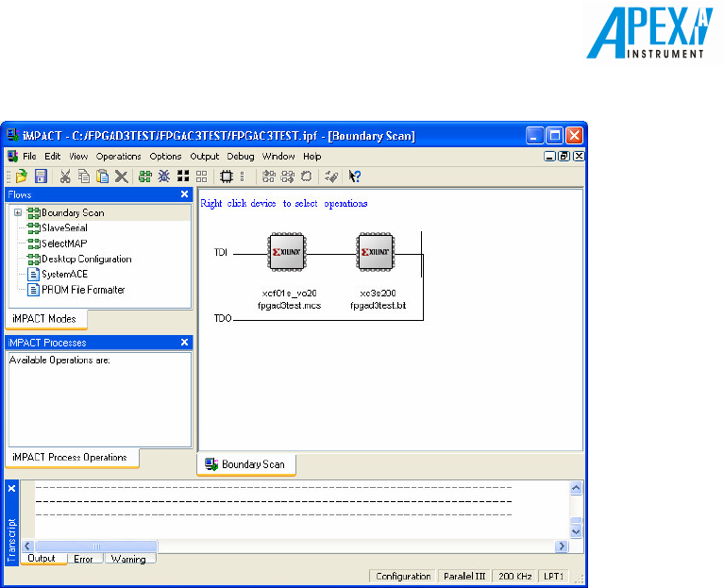The image size is (724, 588).
Task: Click the iMPACT application title bar icon
Action: [x=12, y=135]
